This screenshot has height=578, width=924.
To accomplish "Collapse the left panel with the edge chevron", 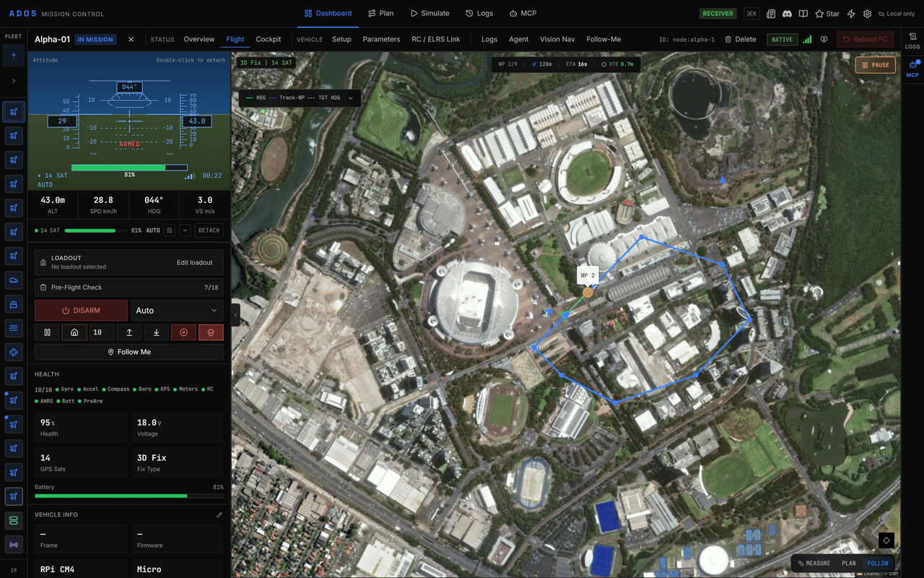I will [x=235, y=315].
